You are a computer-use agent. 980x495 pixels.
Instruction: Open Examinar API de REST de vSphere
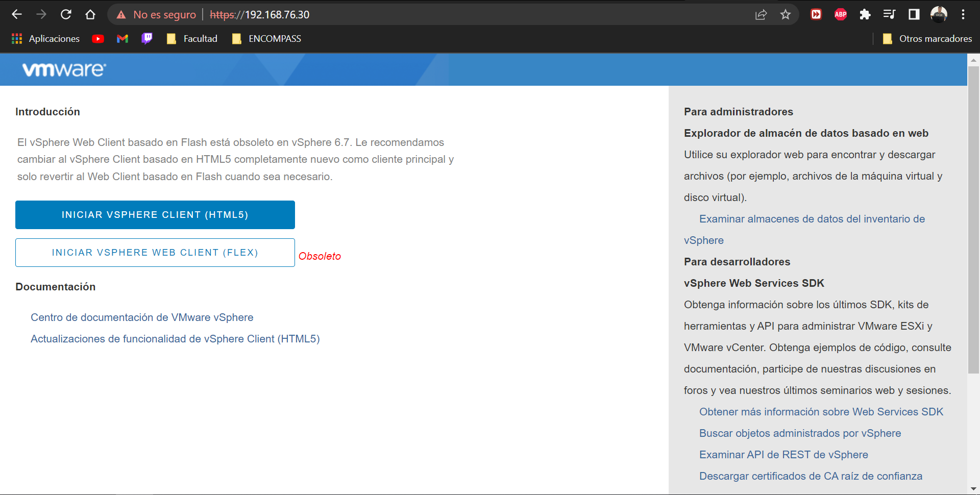pyautogui.click(x=783, y=455)
